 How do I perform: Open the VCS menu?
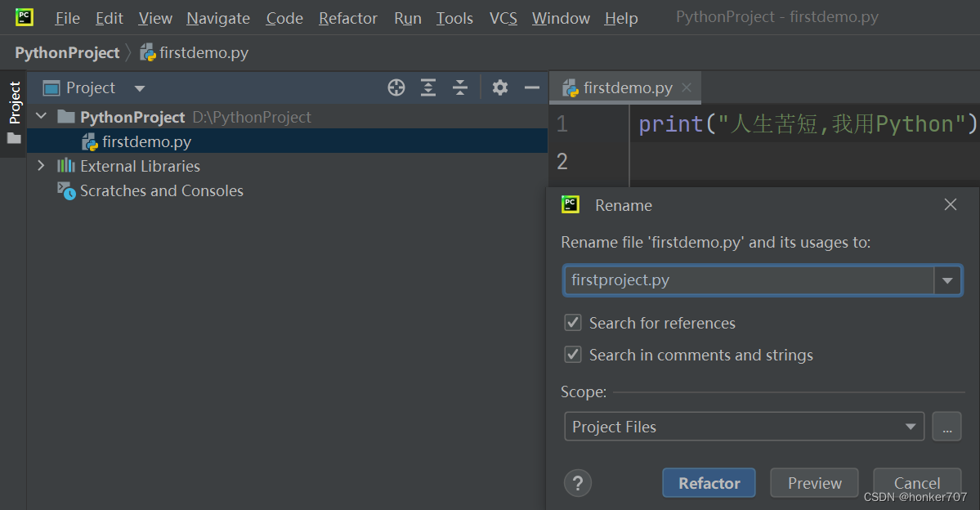pyautogui.click(x=503, y=19)
